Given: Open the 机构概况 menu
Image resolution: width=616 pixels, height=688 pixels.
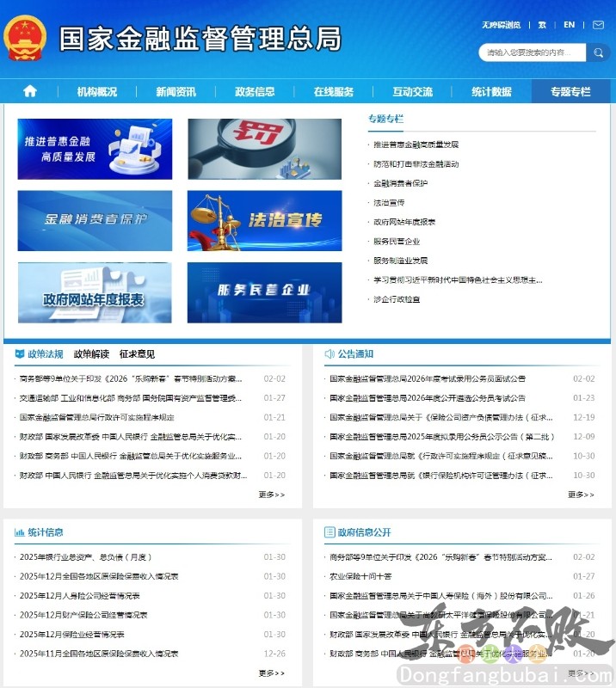Looking at the screenshot, I should pyautogui.click(x=97, y=91).
